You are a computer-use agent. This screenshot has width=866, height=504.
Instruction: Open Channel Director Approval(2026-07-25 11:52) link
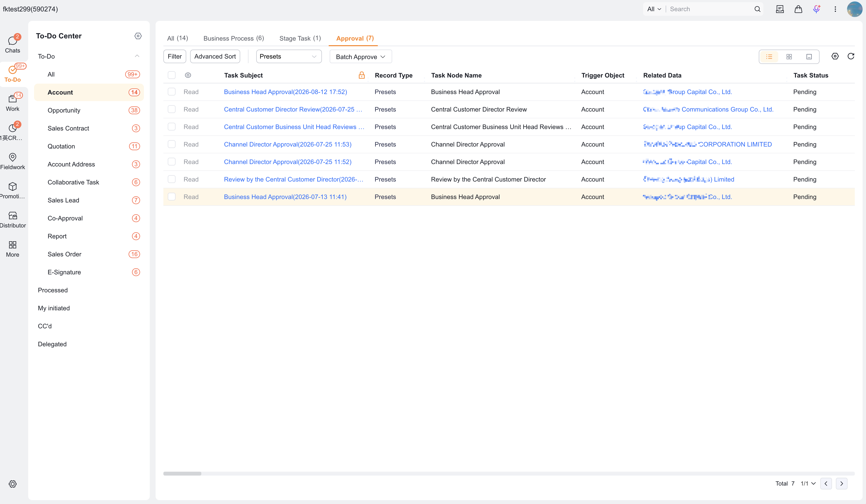pos(288,162)
